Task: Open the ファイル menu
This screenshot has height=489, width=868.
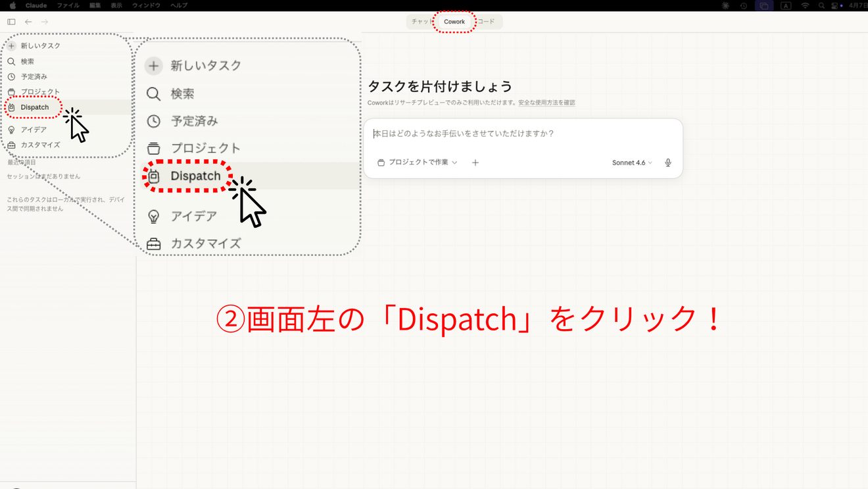Action: click(x=68, y=5)
